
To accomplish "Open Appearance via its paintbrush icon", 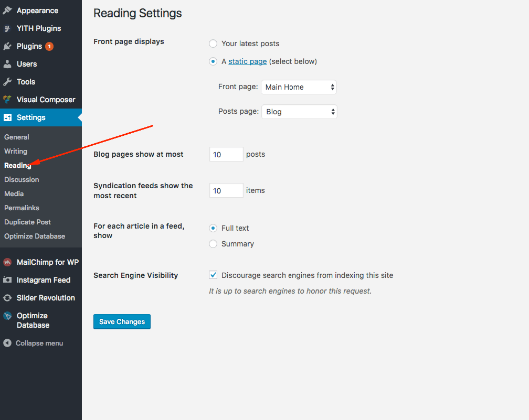I will (x=7, y=10).
